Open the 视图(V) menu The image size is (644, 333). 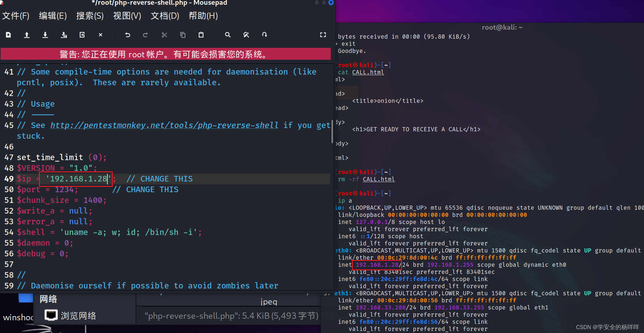click(127, 16)
